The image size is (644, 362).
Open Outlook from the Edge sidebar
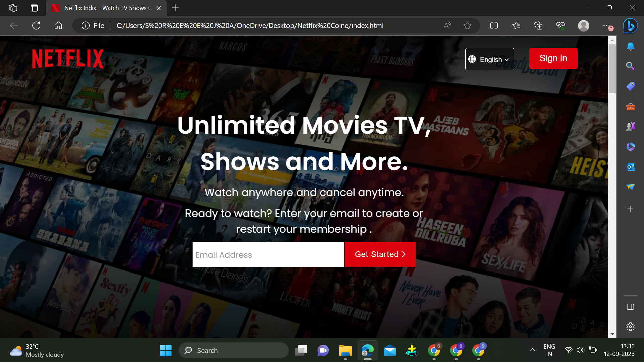630,167
